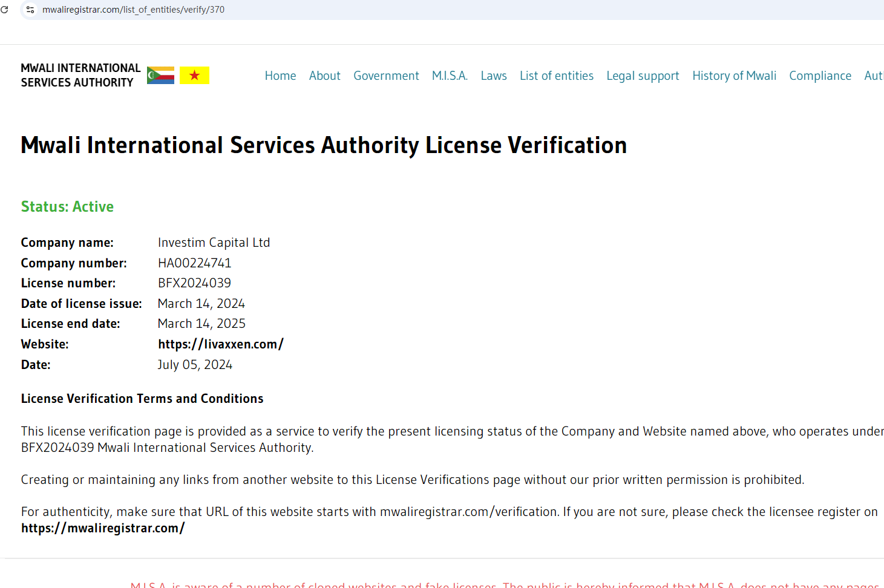Select Government in the navigation menu
The image size is (884, 588).
386,76
